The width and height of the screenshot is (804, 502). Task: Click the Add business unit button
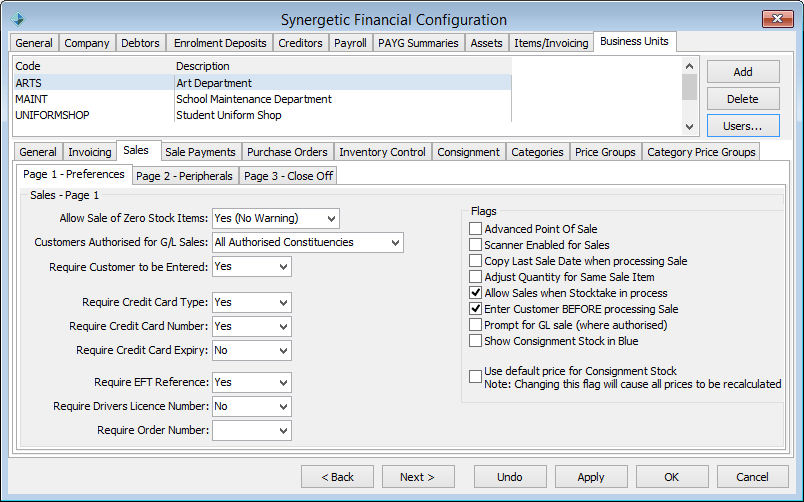click(743, 72)
